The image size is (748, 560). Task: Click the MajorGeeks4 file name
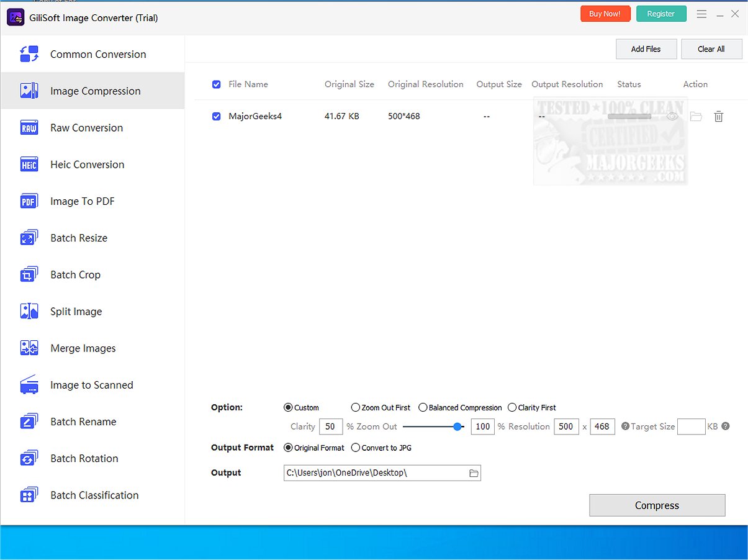[x=255, y=116]
